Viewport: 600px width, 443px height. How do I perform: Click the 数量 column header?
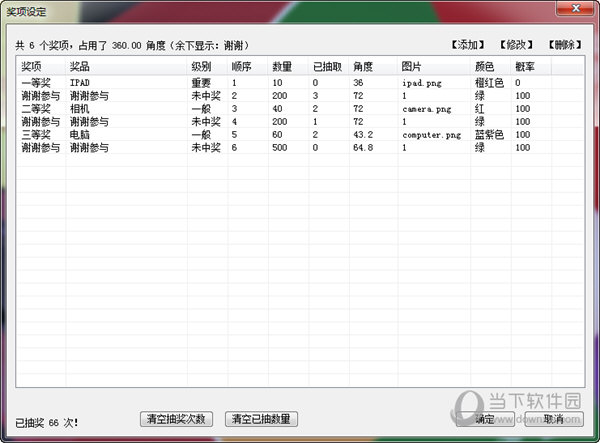[289, 67]
